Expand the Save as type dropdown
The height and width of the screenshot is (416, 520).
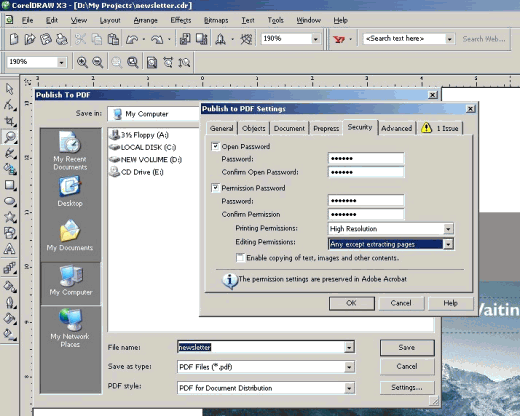coord(349,367)
